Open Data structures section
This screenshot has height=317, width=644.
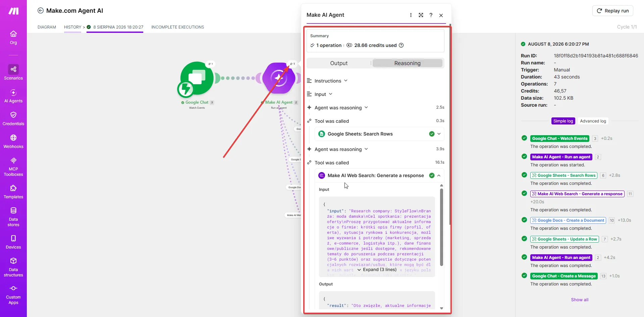pos(13,267)
